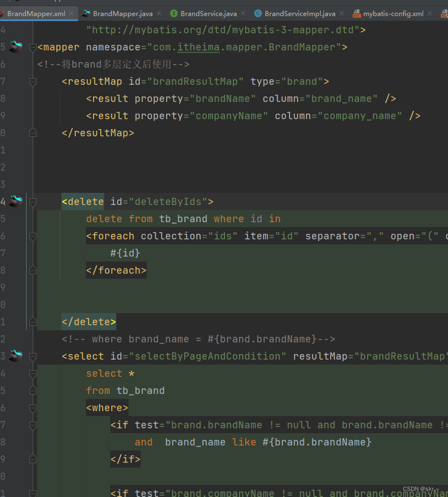Click the class icon on the BrandServiceImpl.java tab

point(259,14)
